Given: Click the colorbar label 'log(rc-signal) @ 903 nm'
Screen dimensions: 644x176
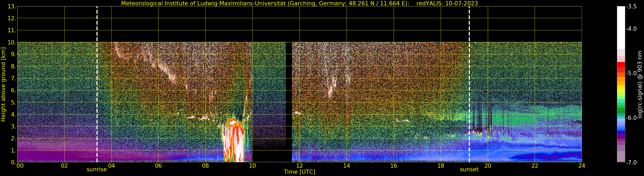Looking at the screenshot, I should (640, 84).
